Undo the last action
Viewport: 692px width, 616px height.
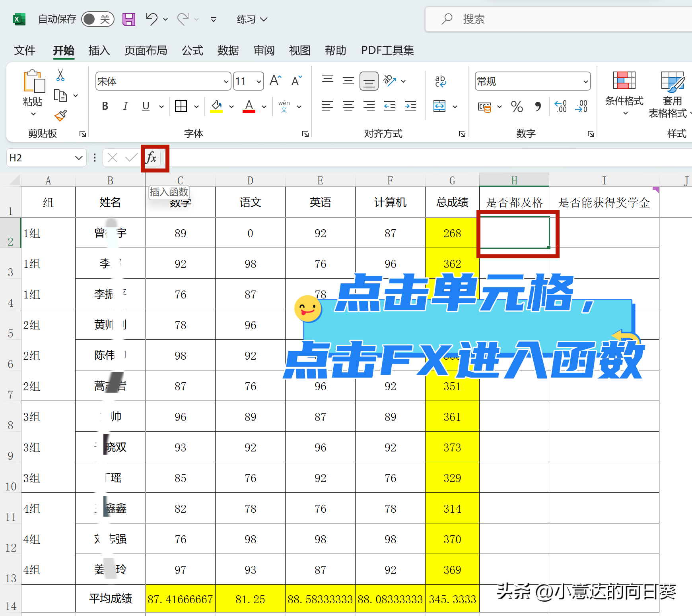coord(152,19)
